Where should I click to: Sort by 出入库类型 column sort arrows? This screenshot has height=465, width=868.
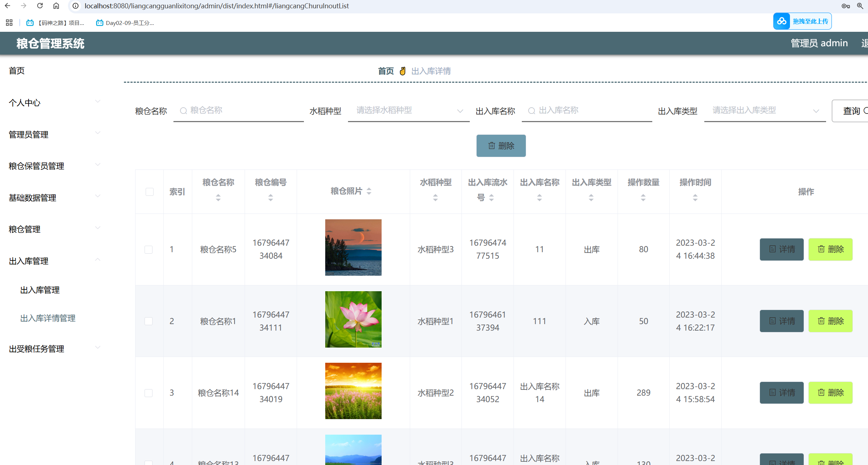pos(591,198)
